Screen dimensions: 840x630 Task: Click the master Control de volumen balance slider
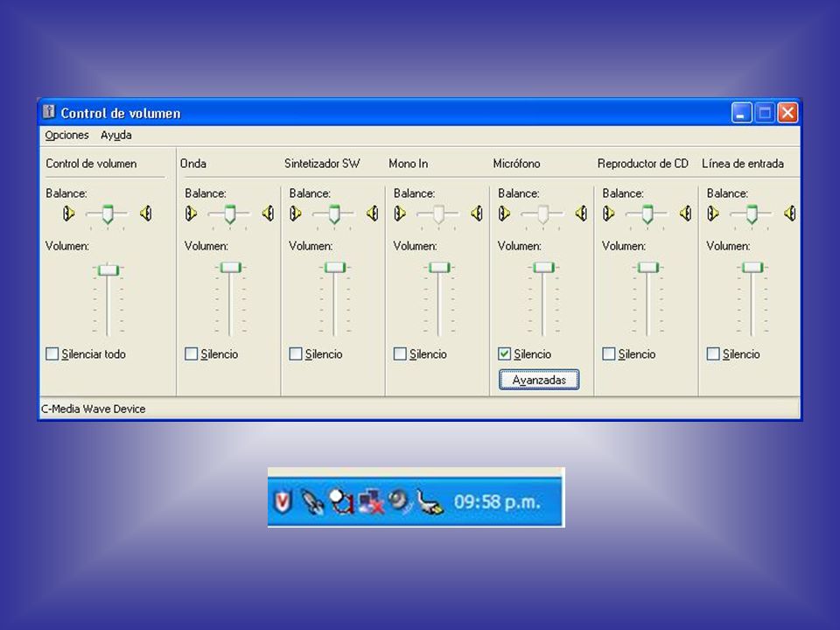(x=108, y=213)
